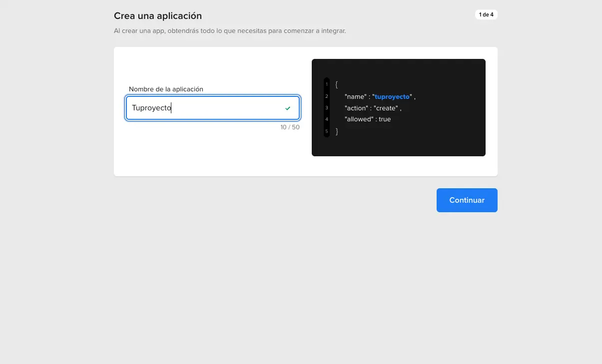
Task: Click the "name" key in the JSON preview
Action: [x=355, y=97]
